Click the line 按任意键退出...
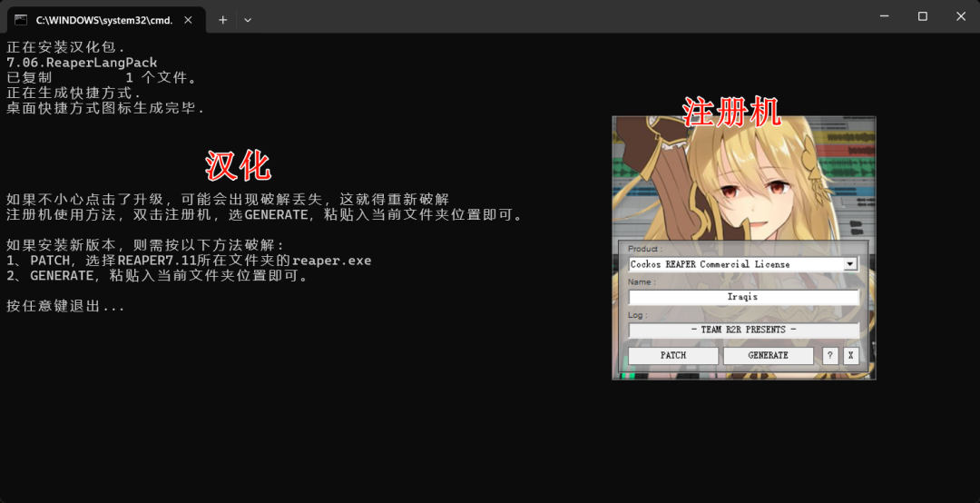Image resolution: width=980 pixels, height=503 pixels. [65, 306]
